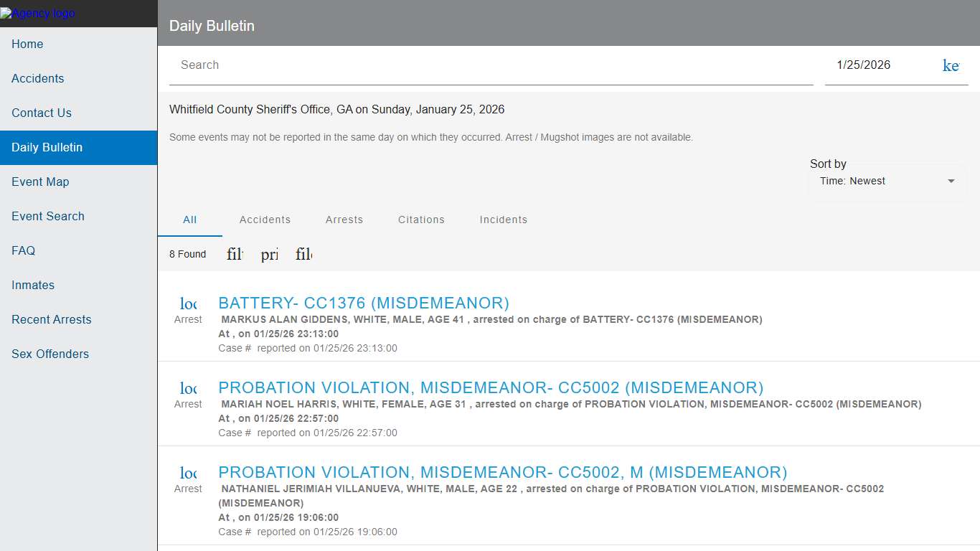Open the Inmates page from sidebar
Image resolution: width=980 pixels, height=551 pixels.
point(33,285)
